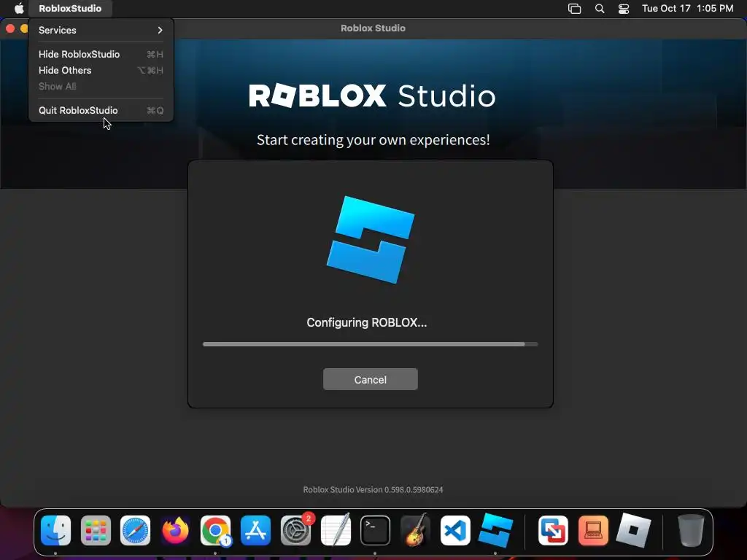Launch Firefox from the dock
The width and height of the screenshot is (747, 560).
175,531
